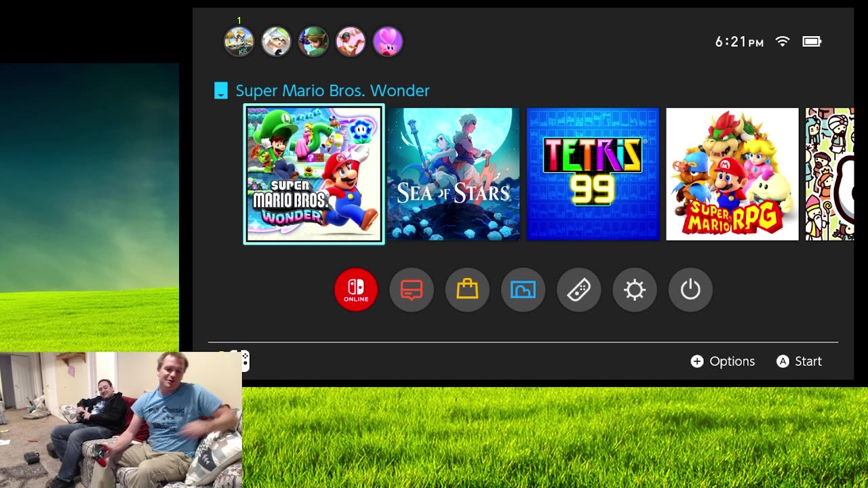
Task: Click the Wi-Fi signal status icon
Action: click(783, 41)
